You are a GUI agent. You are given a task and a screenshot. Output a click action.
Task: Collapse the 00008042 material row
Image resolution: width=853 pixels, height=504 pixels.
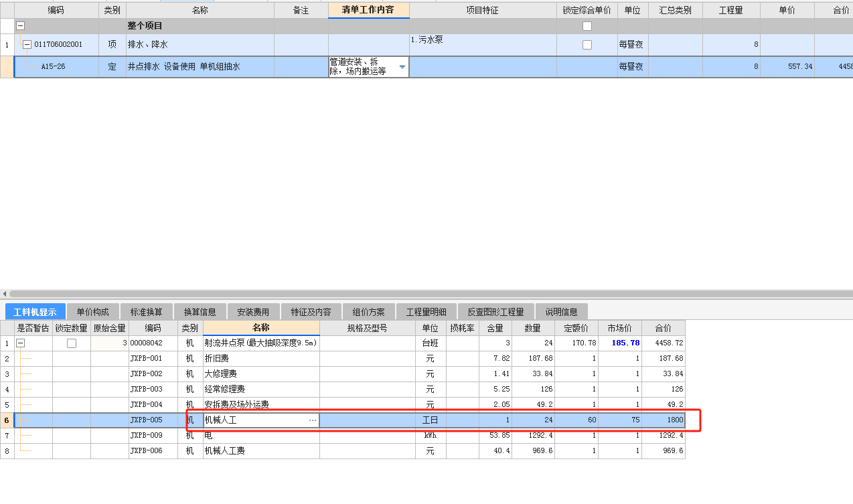(x=20, y=343)
